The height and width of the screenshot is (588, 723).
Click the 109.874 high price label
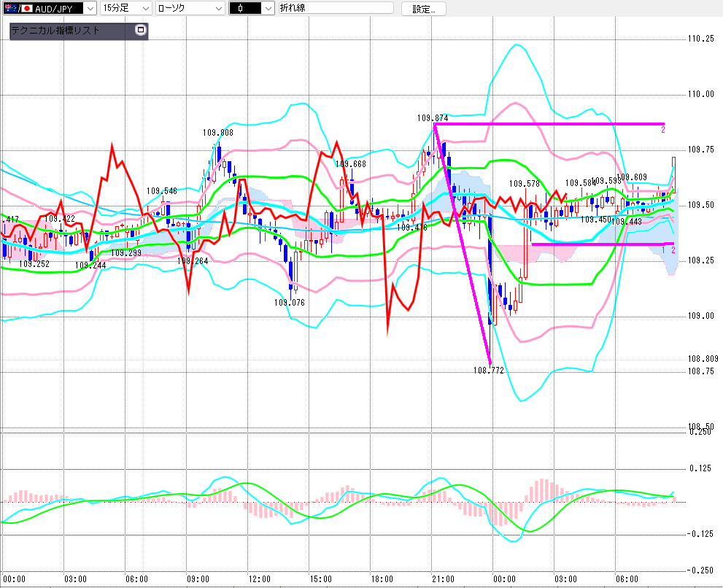click(x=433, y=117)
